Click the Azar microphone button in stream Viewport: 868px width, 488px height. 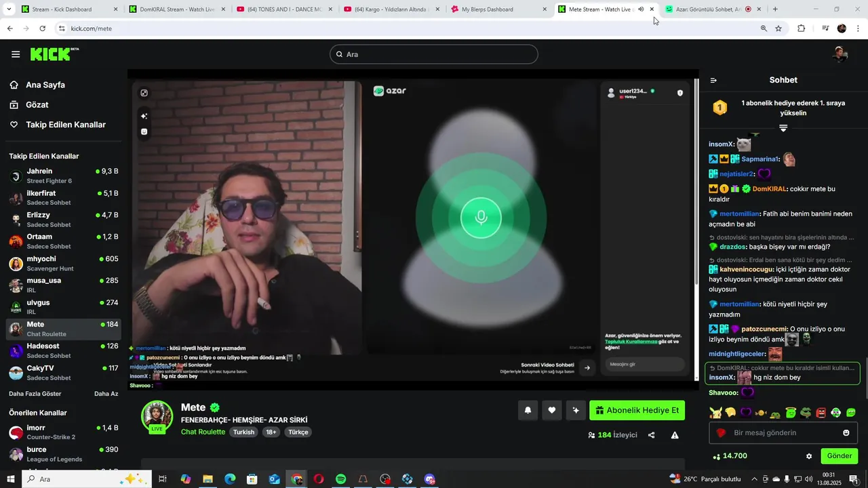click(481, 218)
